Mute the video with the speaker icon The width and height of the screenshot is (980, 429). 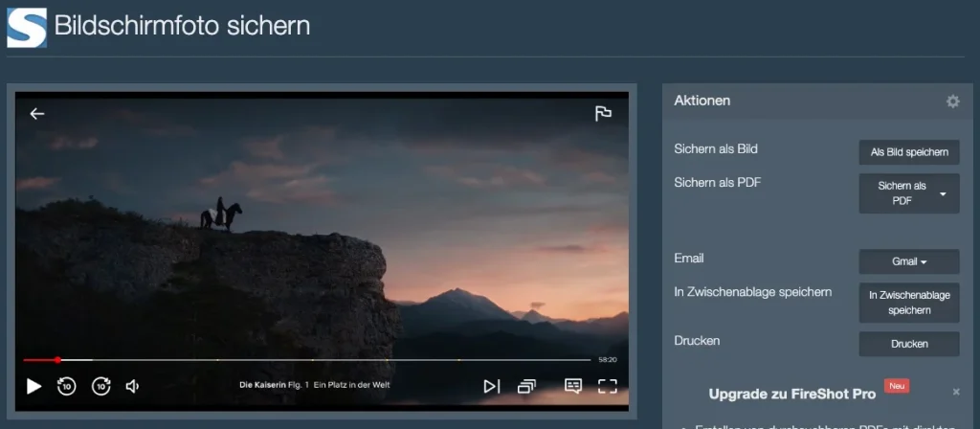tap(132, 387)
